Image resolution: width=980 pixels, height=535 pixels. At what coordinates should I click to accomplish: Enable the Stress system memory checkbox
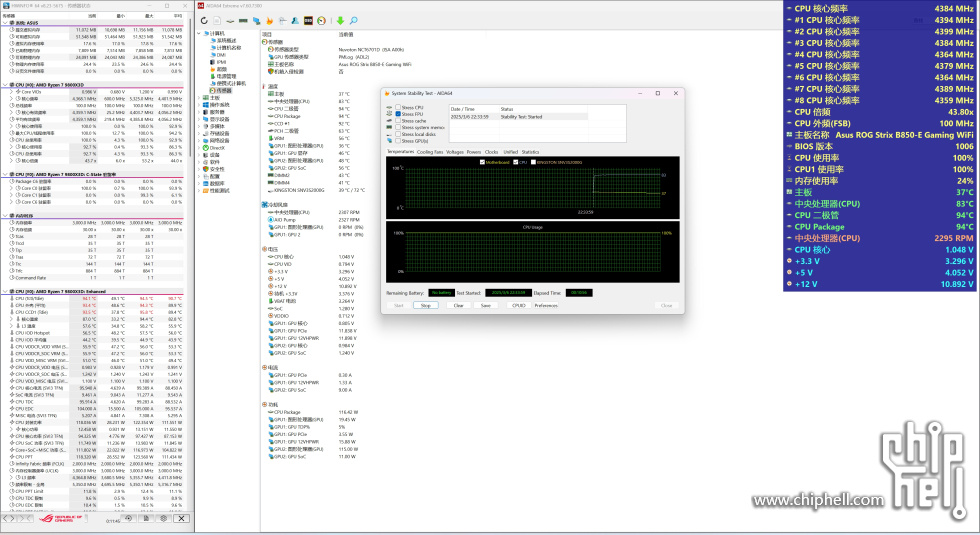(398, 128)
